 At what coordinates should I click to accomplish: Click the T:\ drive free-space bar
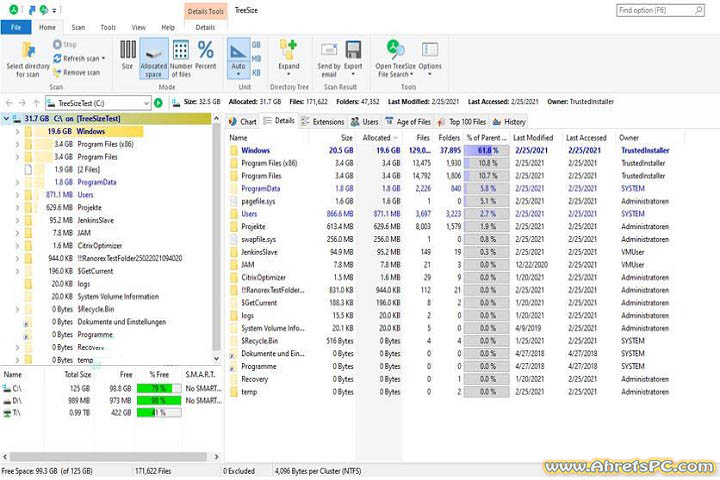pos(159,412)
